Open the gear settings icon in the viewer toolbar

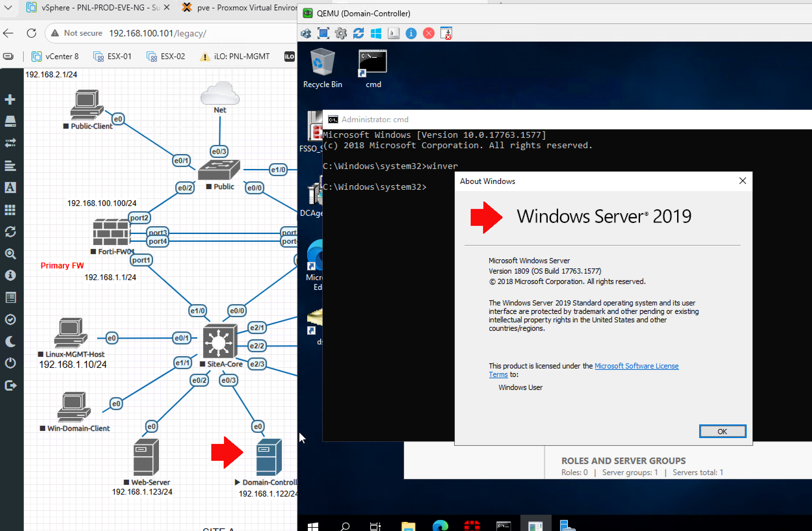click(x=340, y=33)
